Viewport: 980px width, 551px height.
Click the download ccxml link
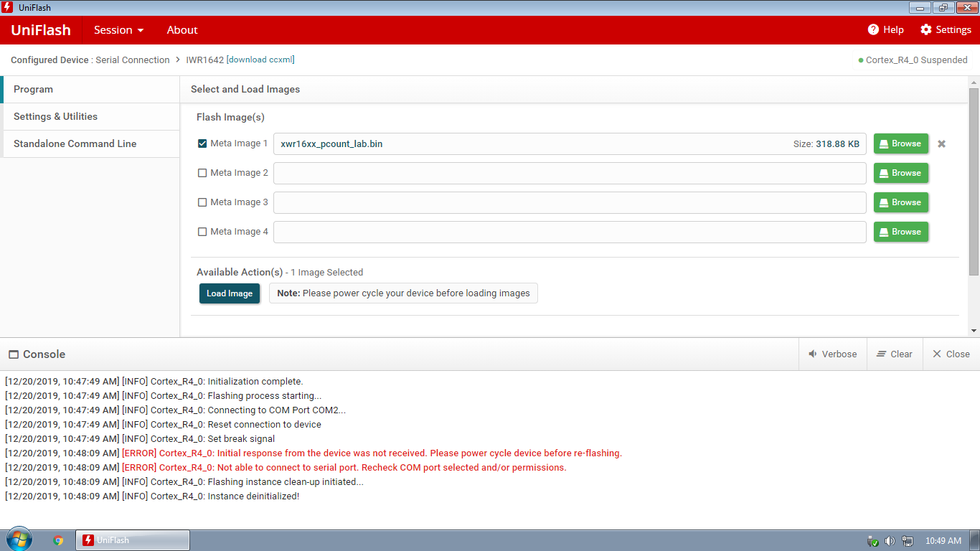(x=260, y=60)
